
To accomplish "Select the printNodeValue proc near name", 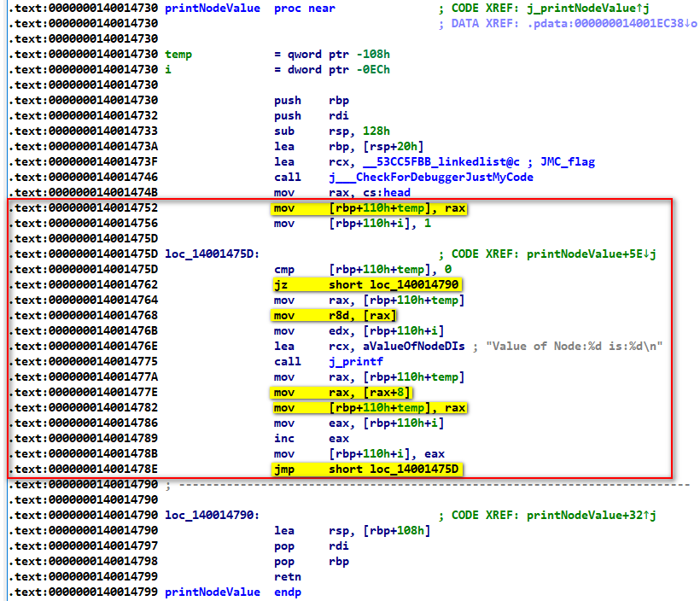I will pyautogui.click(x=213, y=9).
